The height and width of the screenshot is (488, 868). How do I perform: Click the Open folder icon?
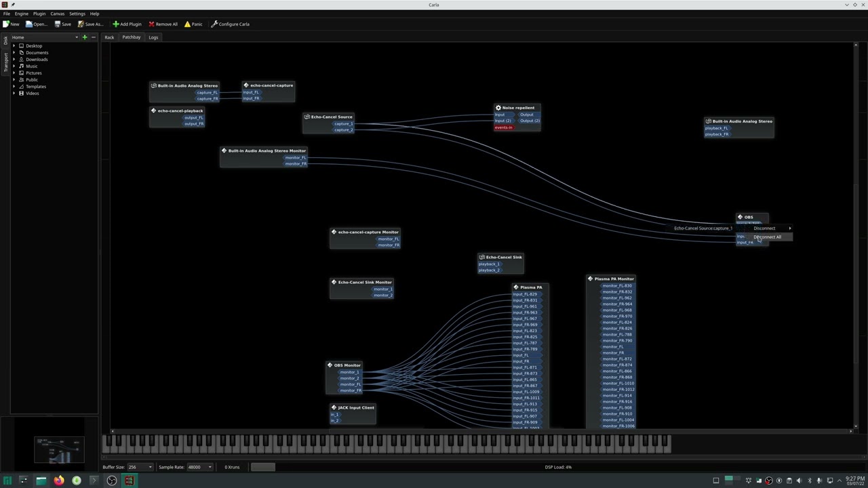click(29, 24)
